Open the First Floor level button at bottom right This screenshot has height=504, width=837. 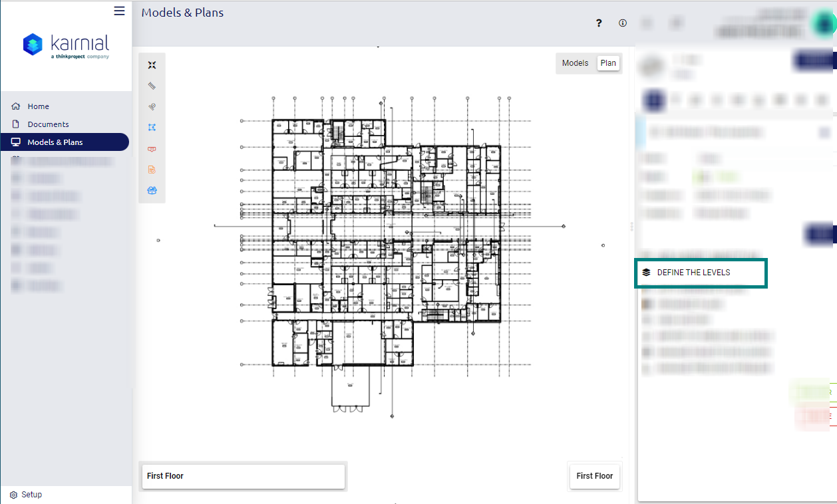594,476
